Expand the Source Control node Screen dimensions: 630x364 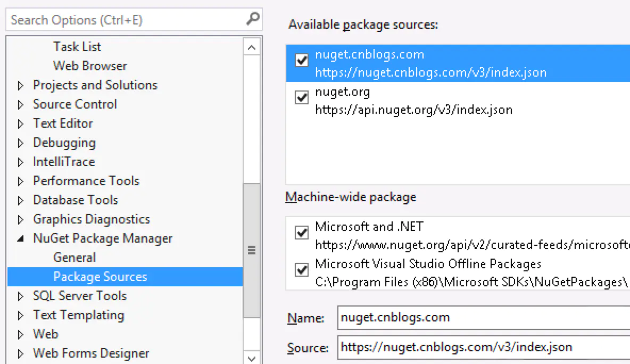pyautogui.click(x=21, y=105)
